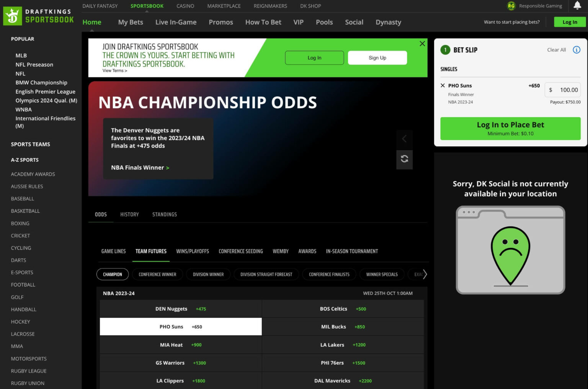588x389 pixels.
Task: Deselect the PHO Suns +650 selection
Action: (x=181, y=327)
